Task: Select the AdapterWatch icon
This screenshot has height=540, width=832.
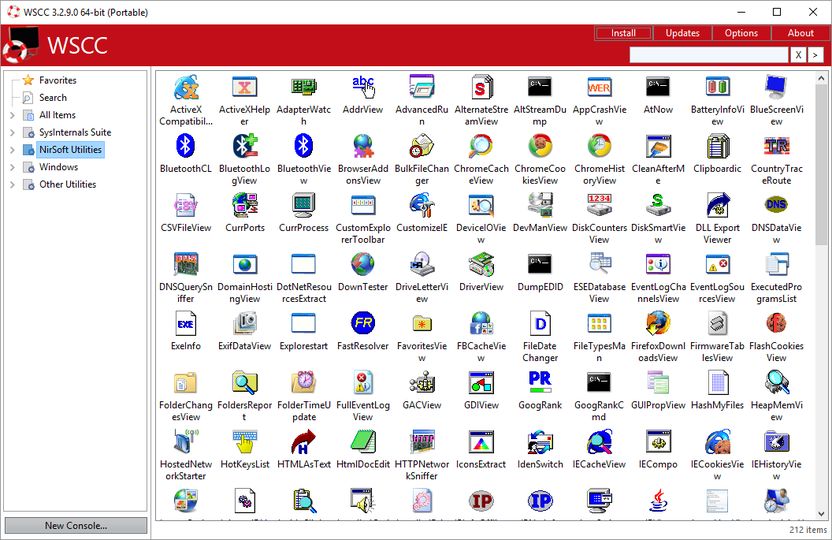Action: click(304, 87)
